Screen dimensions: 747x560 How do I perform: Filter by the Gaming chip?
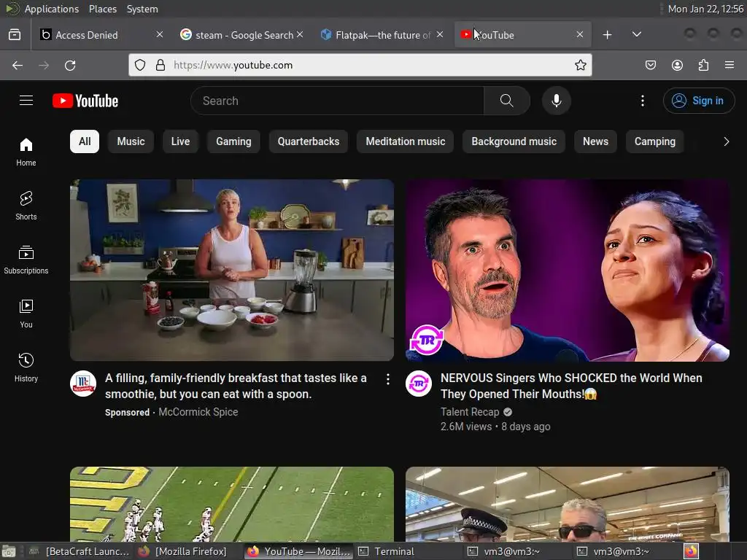[x=233, y=141]
